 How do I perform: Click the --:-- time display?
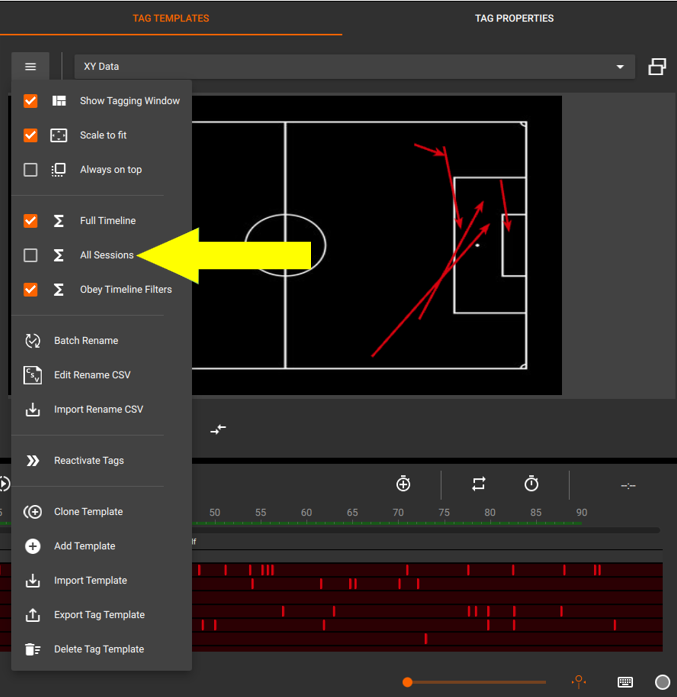(628, 485)
